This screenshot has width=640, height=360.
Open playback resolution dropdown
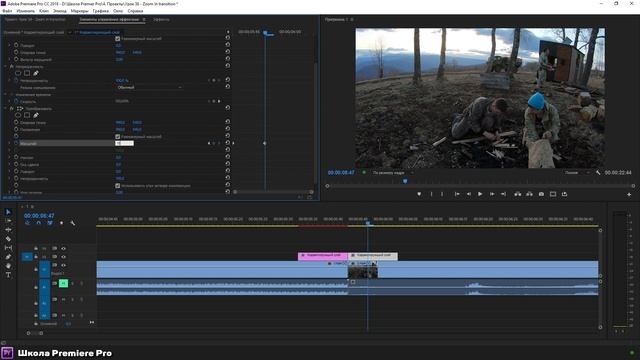(x=576, y=173)
